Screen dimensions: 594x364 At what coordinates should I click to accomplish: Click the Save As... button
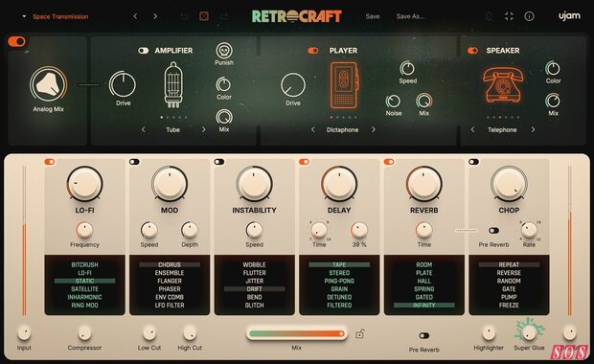coord(411,16)
